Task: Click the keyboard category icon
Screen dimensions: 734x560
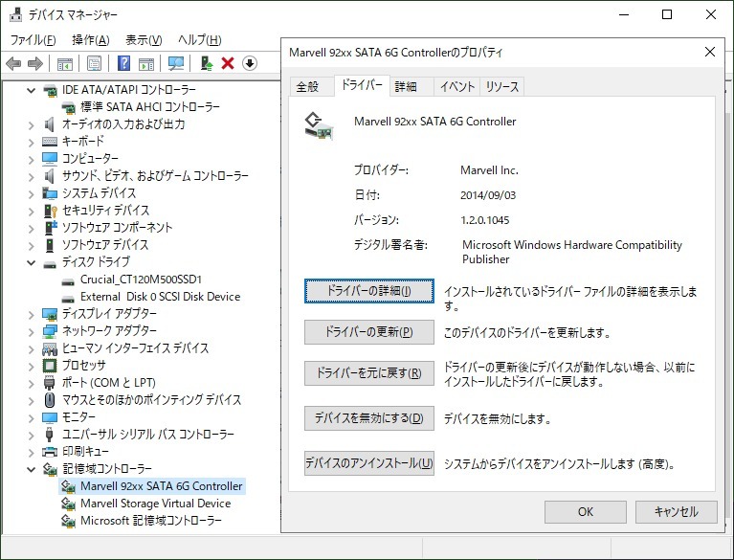Action: click(50, 142)
